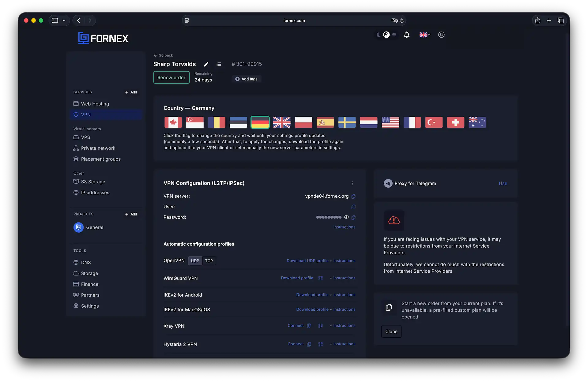Reload the page in Safari
This screenshot has width=588, height=382.
pos(402,21)
